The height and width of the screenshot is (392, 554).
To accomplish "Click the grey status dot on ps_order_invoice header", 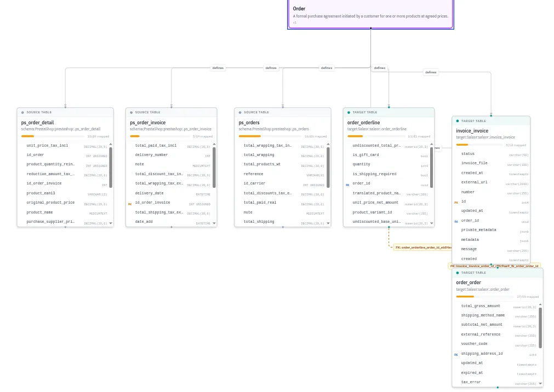I will point(132,112).
